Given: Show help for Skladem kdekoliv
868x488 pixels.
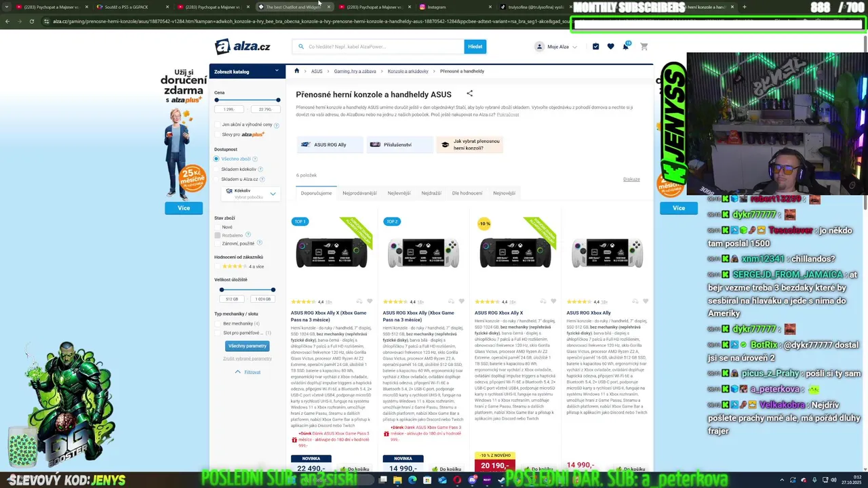Looking at the screenshot, I should pyautogui.click(x=260, y=169).
